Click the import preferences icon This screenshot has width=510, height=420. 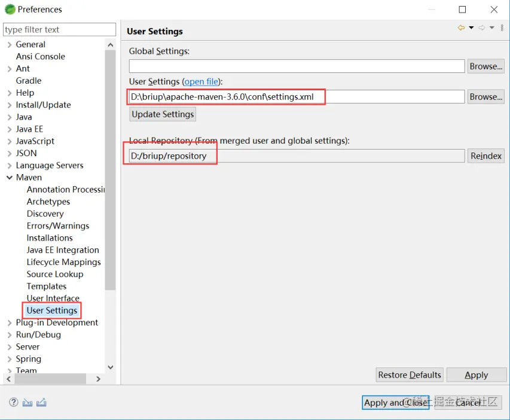[x=28, y=403]
